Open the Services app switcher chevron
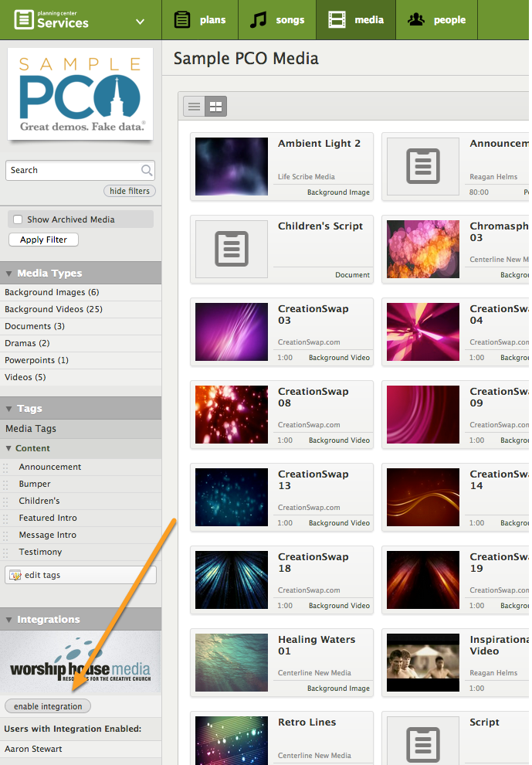532x765 pixels. (140, 22)
